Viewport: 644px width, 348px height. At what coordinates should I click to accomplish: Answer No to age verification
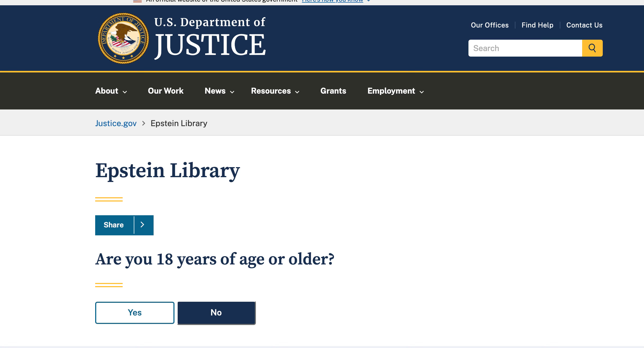[216, 313]
